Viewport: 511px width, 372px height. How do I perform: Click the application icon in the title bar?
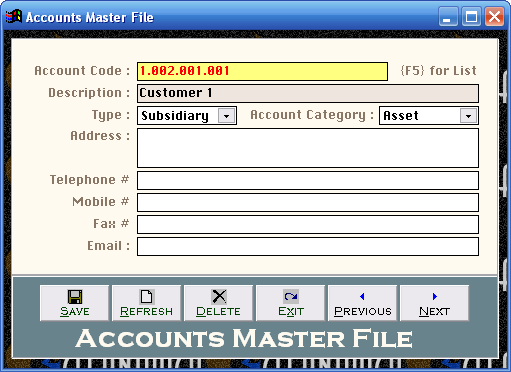point(14,17)
